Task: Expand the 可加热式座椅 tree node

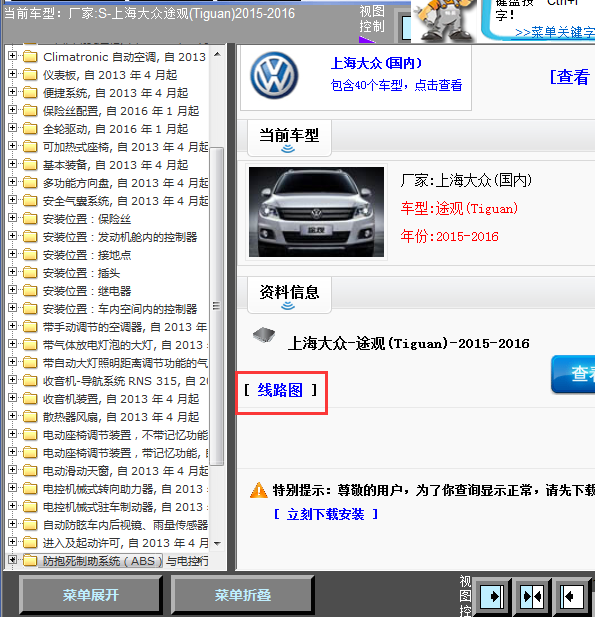Action: (12, 146)
